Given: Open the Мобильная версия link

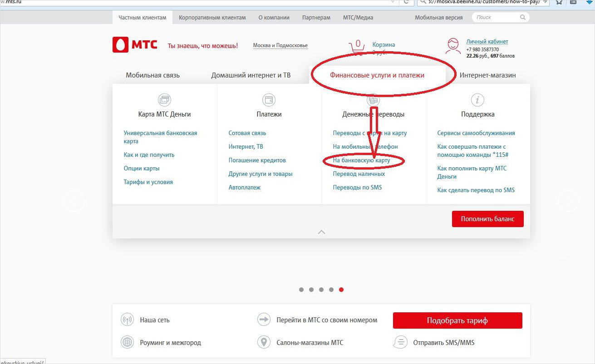Looking at the screenshot, I should coord(439,18).
